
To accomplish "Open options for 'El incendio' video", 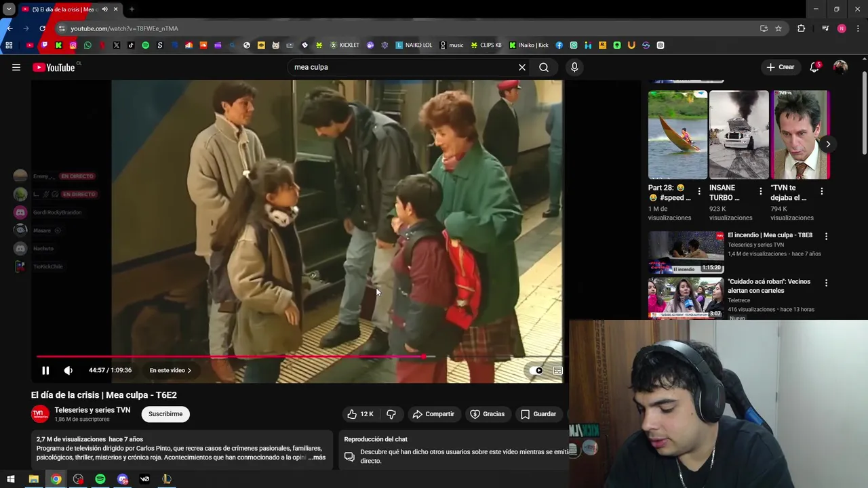I will click(826, 236).
